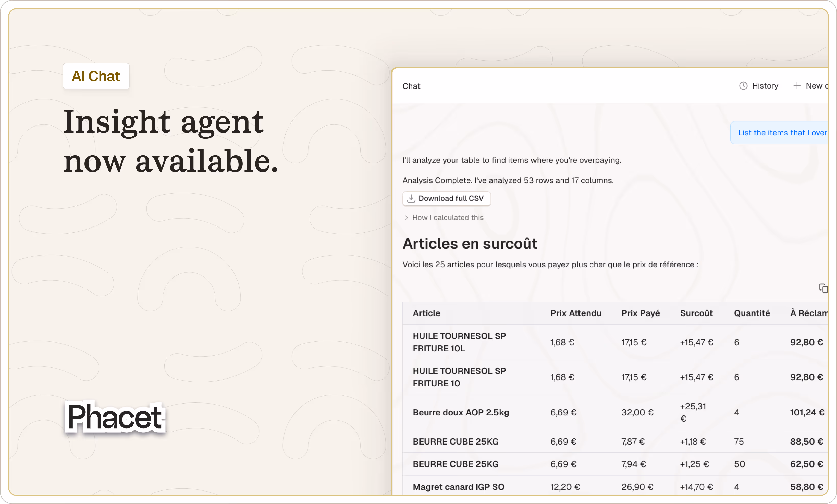The image size is (837, 504).
Task: Click the plus icon to start a new chat
Action: [798, 86]
